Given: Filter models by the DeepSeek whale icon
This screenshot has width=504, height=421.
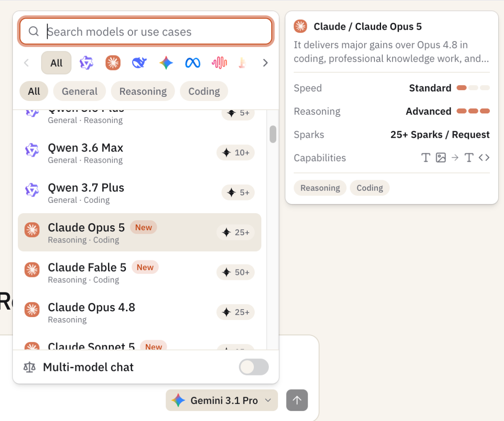Looking at the screenshot, I should click(139, 63).
